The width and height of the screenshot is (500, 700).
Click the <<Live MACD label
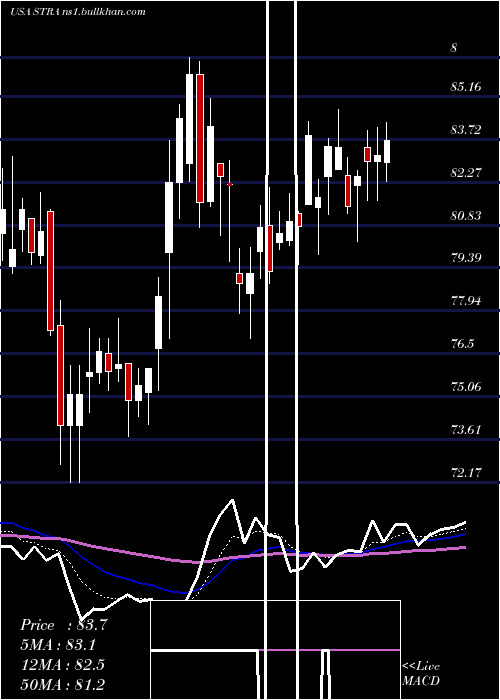[x=421, y=674]
